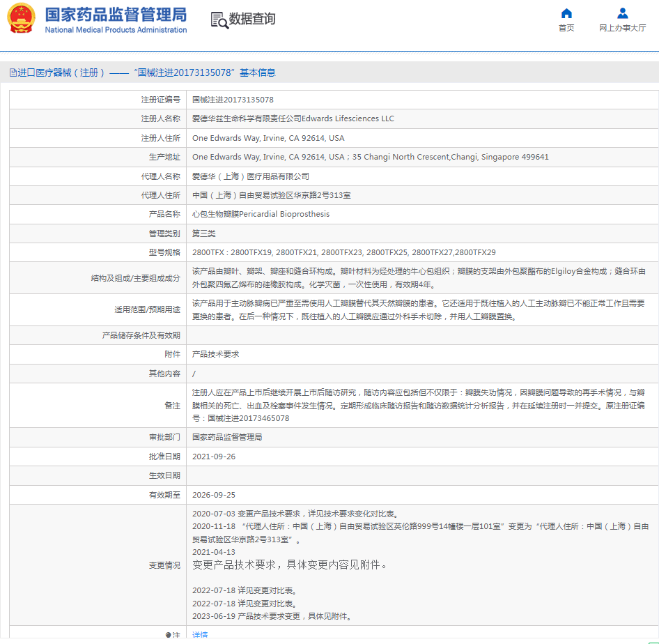
Task: Open the 网上办事大厅 text link
Action: coord(622,28)
